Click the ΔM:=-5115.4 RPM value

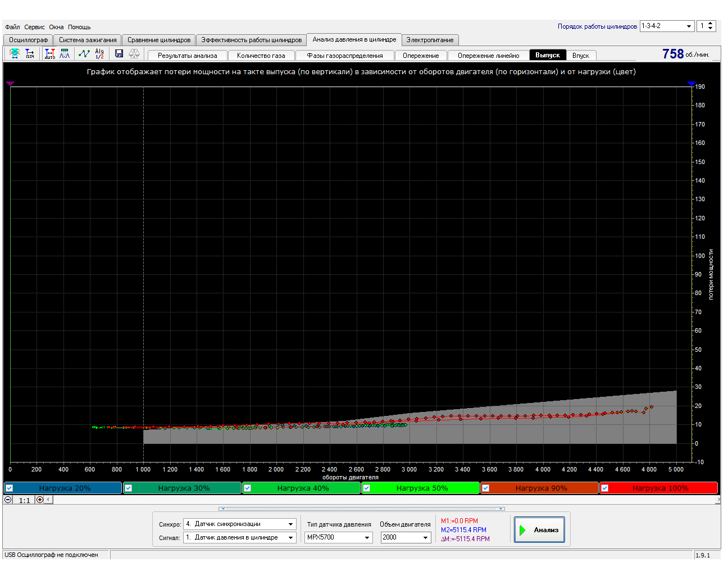click(465, 539)
